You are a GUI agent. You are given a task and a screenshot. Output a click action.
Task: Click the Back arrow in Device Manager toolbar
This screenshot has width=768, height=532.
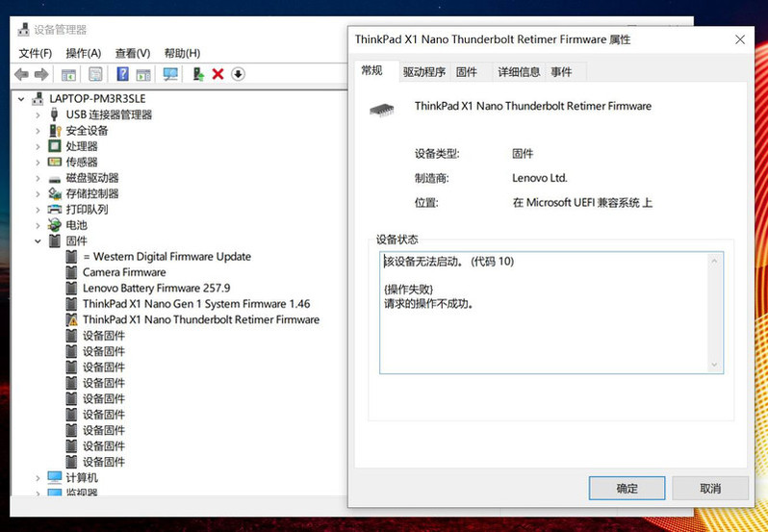pyautogui.click(x=21, y=74)
